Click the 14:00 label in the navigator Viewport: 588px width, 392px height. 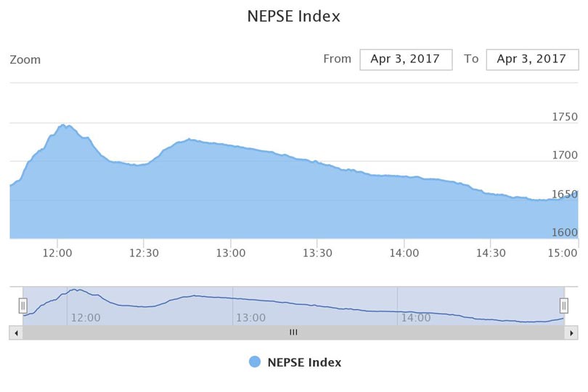tap(415, 317)
